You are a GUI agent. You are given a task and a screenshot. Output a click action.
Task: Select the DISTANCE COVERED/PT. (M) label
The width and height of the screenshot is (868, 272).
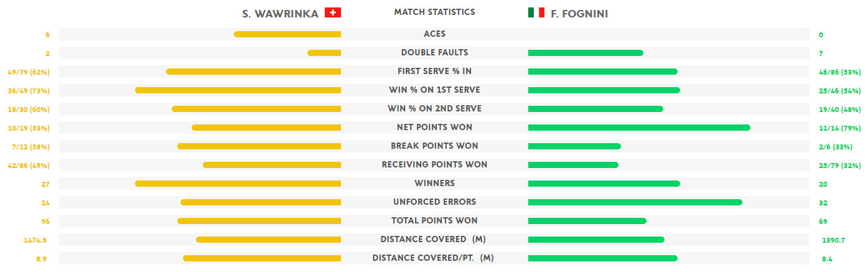coord(433,258)
